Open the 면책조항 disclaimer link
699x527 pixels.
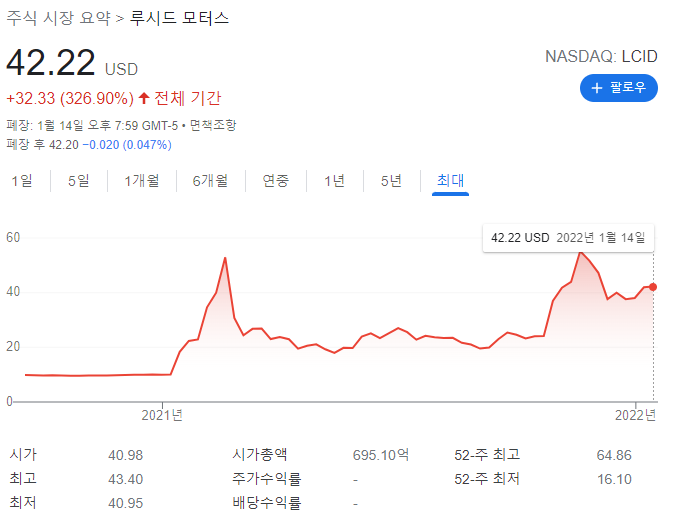[x=213, y=125]
